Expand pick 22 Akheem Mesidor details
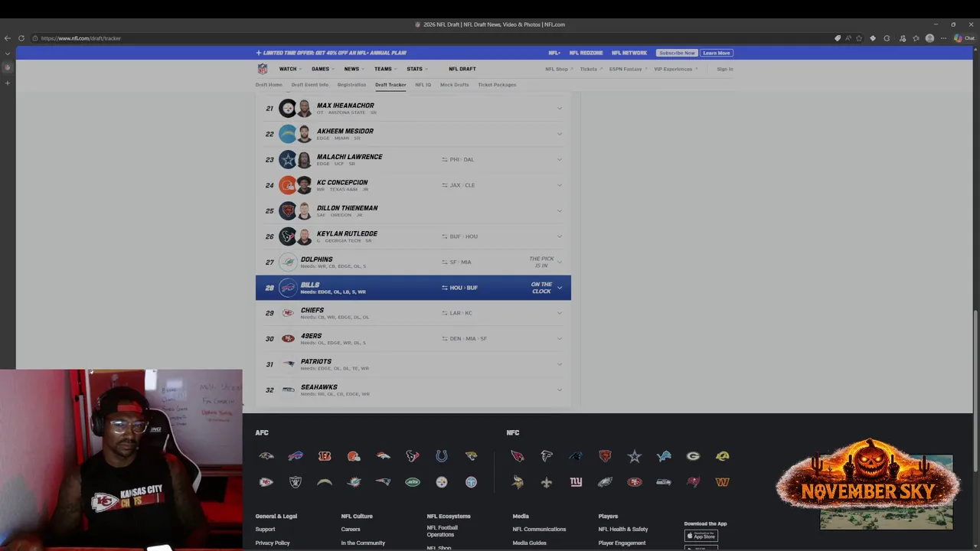 click(x=560, y=134)
